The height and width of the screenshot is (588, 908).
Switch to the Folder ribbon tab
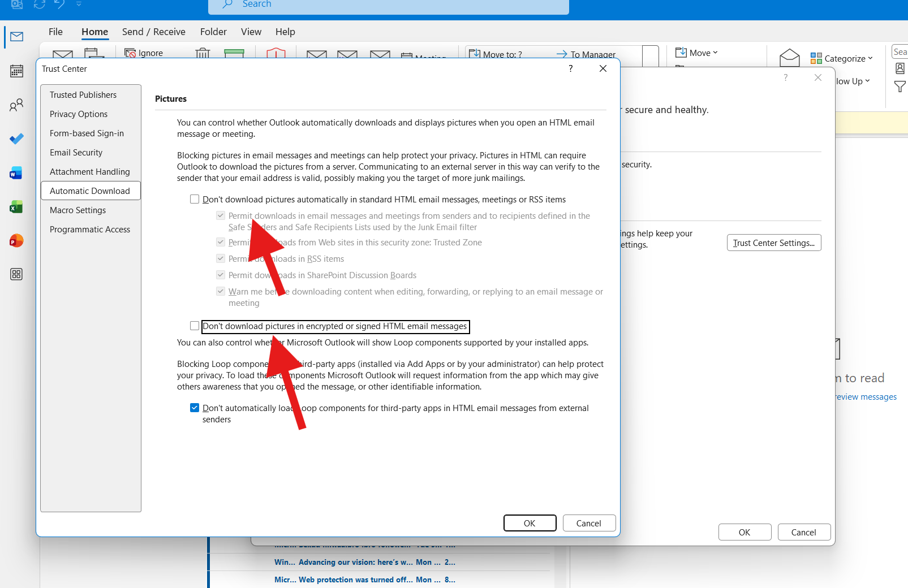pos(213,32)
